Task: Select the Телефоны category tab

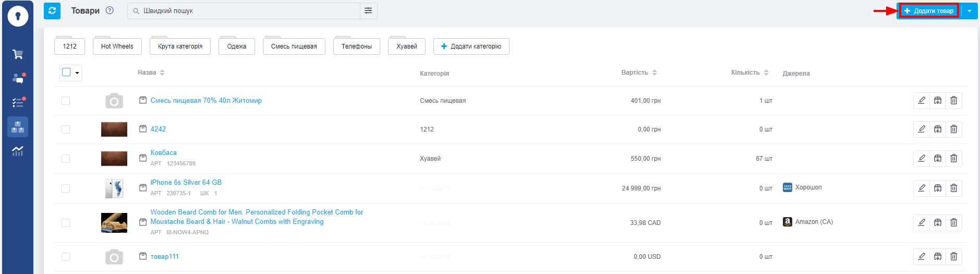Action: [357, 46]
